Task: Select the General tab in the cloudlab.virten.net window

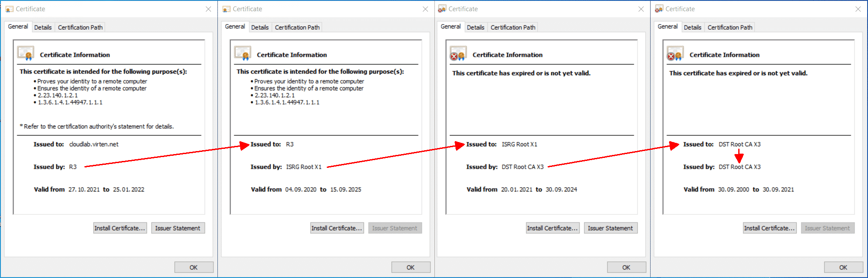Action: [x=18, y=27]
